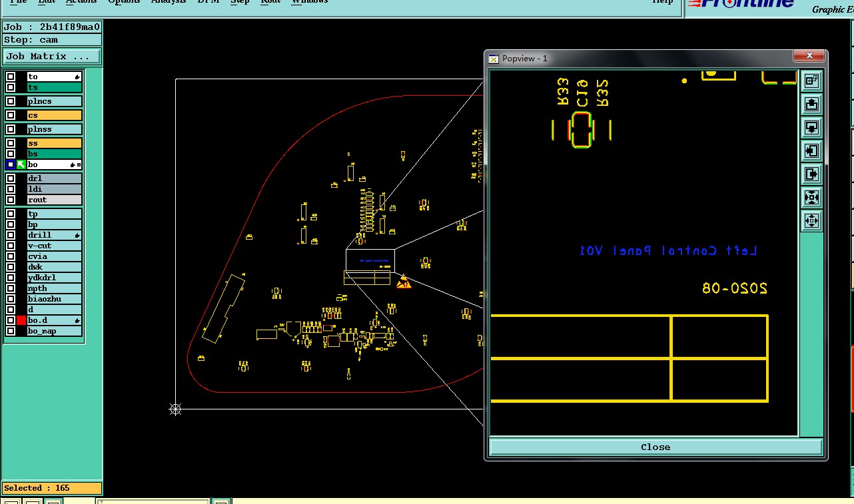Click the C19 component outline in Popview
The height and width of the screenshot is (504, 854).
pos(582,130)
